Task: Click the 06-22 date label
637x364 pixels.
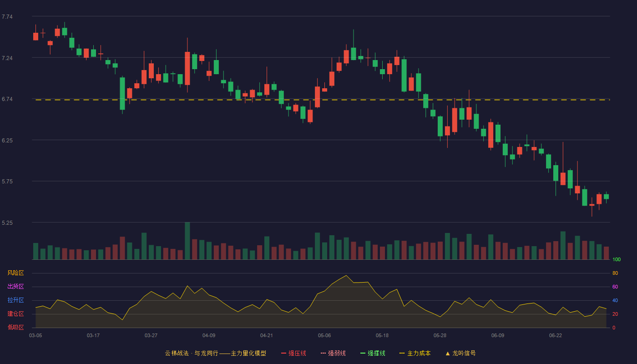Action: [x=556, y=335]
